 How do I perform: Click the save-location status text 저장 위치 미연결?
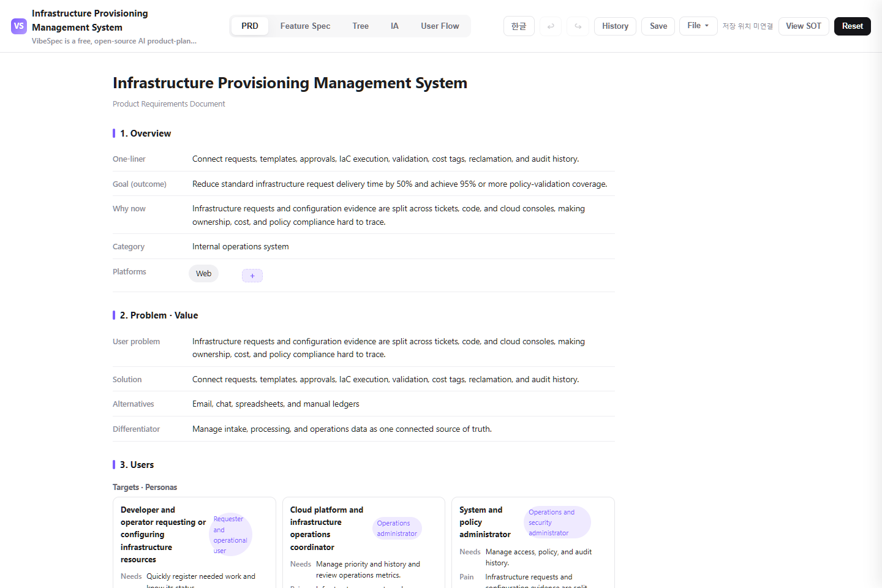pyautogui.click(x=747, y=26)
